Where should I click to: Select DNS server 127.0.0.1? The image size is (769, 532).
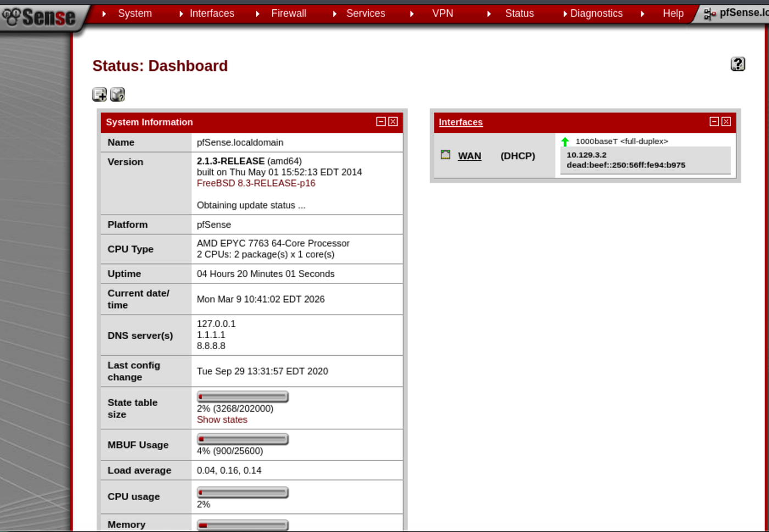(216, 324)
